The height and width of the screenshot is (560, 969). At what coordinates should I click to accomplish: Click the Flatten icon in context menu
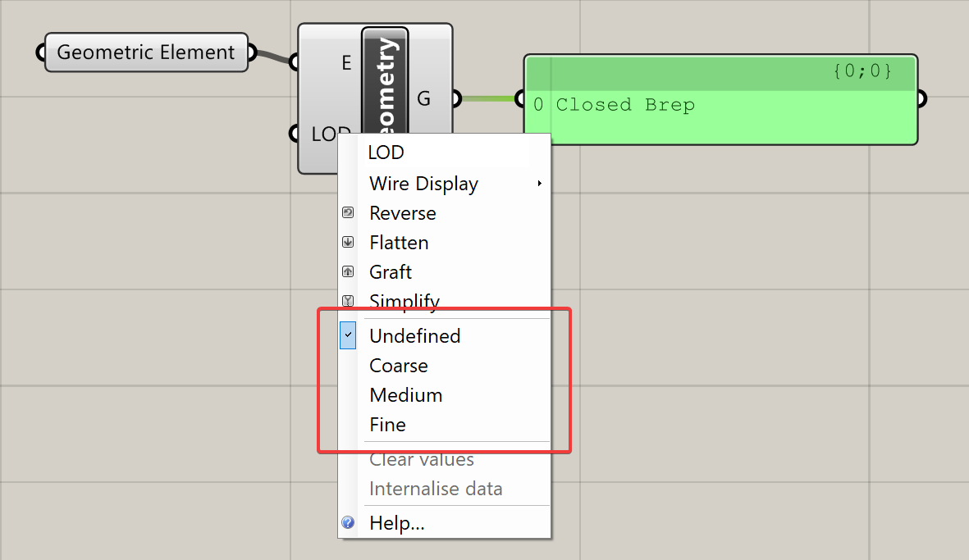(348, 243)
